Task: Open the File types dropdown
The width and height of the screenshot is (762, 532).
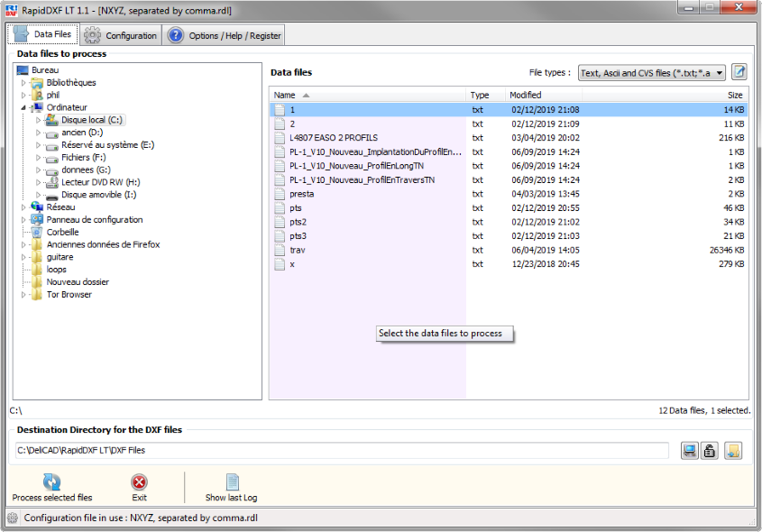Action: click(x=652, y=73)
